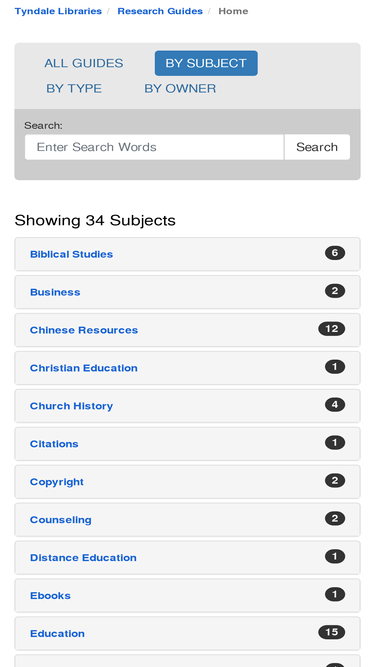Open the Tyndale Libraries breadcrumb link
This screenshot has width=375, height=667.
[x=58, y=11]
